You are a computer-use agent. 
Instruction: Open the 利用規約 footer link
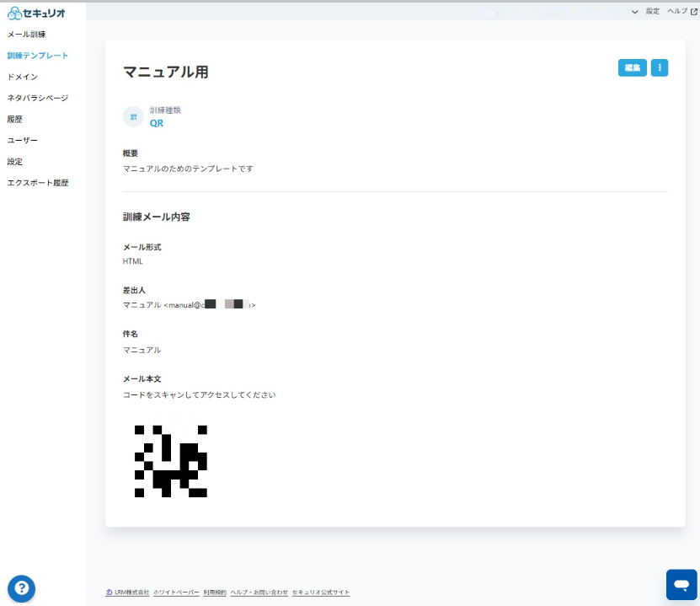point(215,593)
